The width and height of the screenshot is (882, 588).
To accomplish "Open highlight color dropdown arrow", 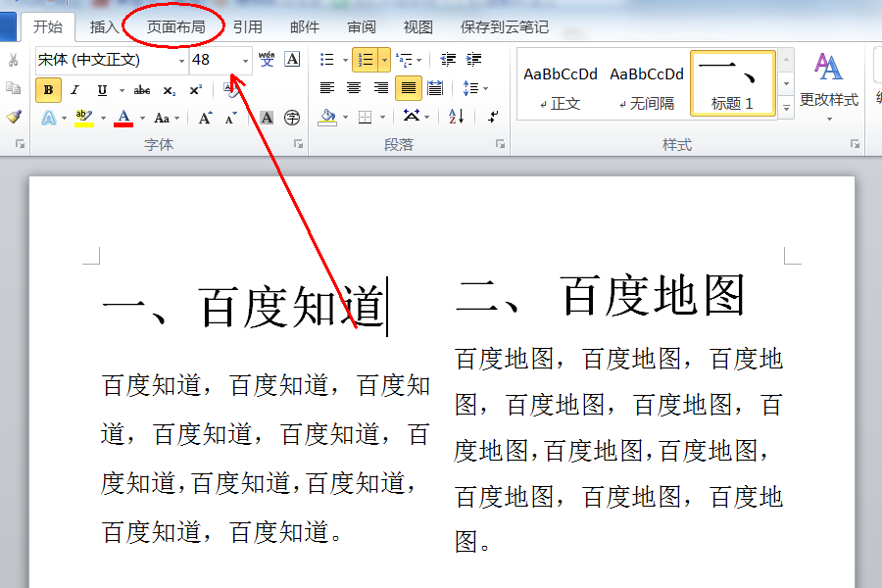I will (x=103, y=119).
